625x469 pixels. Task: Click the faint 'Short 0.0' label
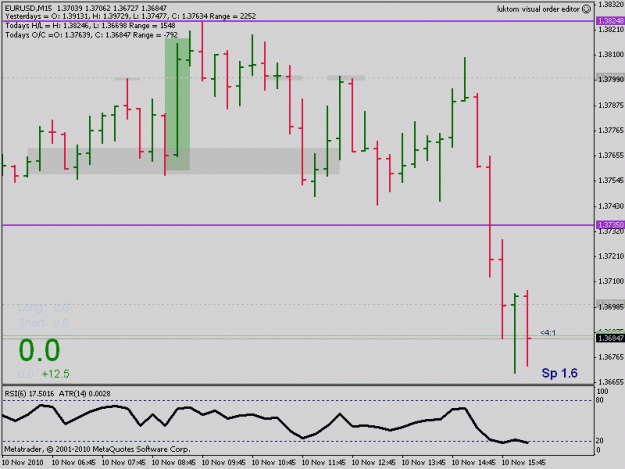tap(43, 323)
